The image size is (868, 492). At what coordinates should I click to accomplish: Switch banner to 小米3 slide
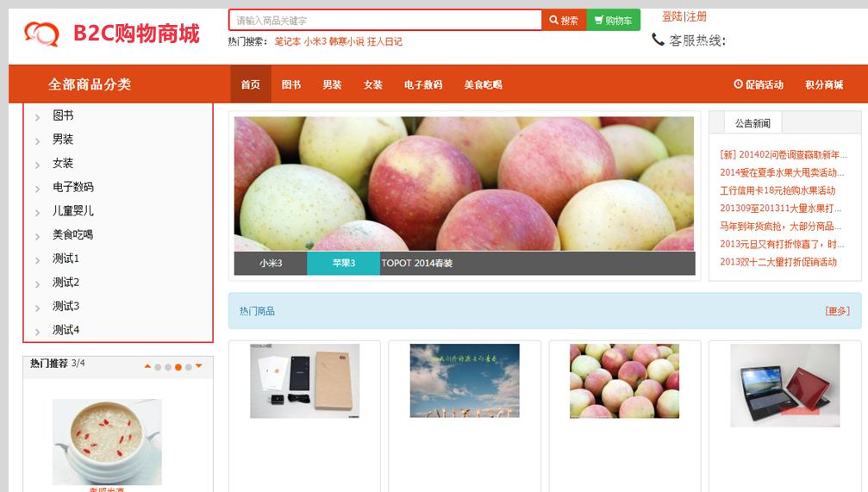[271, 263]
